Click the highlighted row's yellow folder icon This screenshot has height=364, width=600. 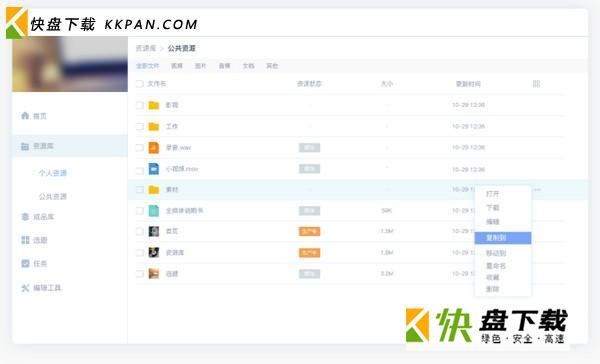(154, 189)
